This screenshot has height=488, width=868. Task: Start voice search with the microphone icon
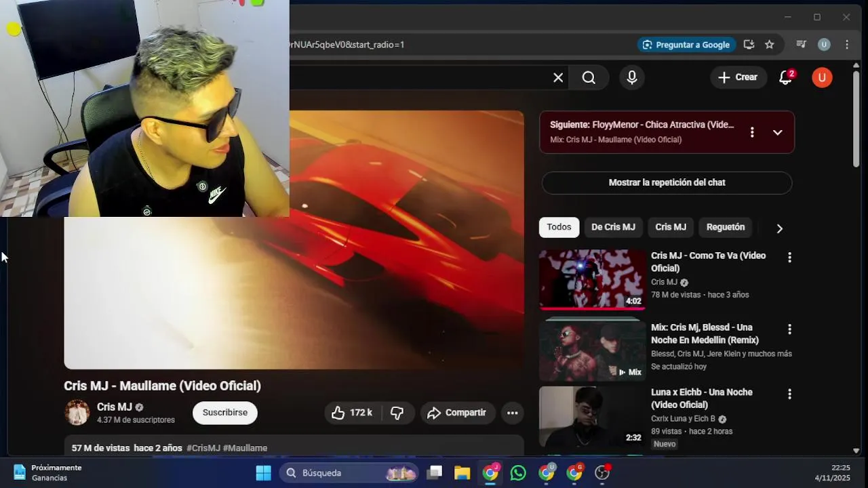pos(632,78)
